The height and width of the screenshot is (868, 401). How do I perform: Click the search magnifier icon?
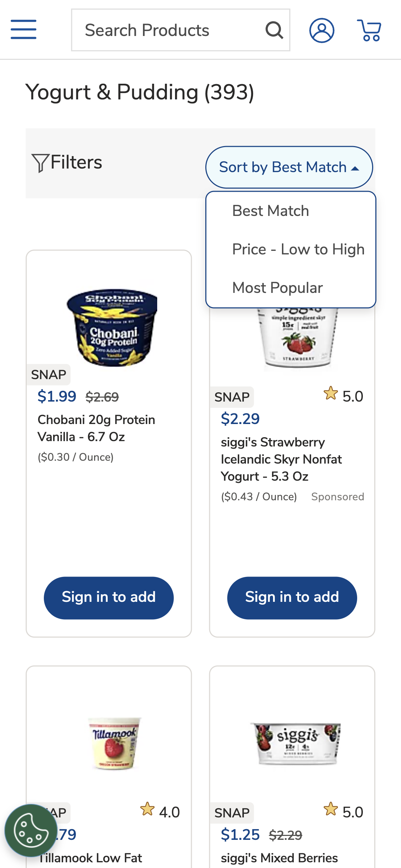274,30
